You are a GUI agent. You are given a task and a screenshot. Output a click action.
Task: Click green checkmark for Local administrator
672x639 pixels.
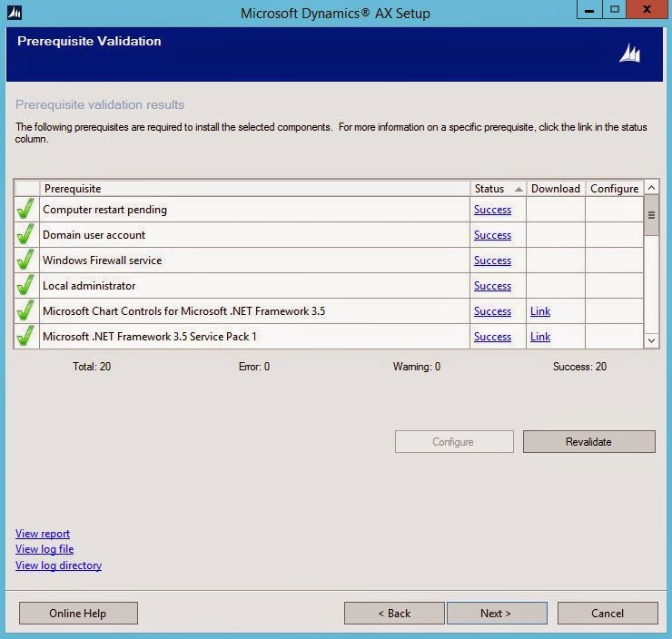pyautogui.click(x=25, y=285)
